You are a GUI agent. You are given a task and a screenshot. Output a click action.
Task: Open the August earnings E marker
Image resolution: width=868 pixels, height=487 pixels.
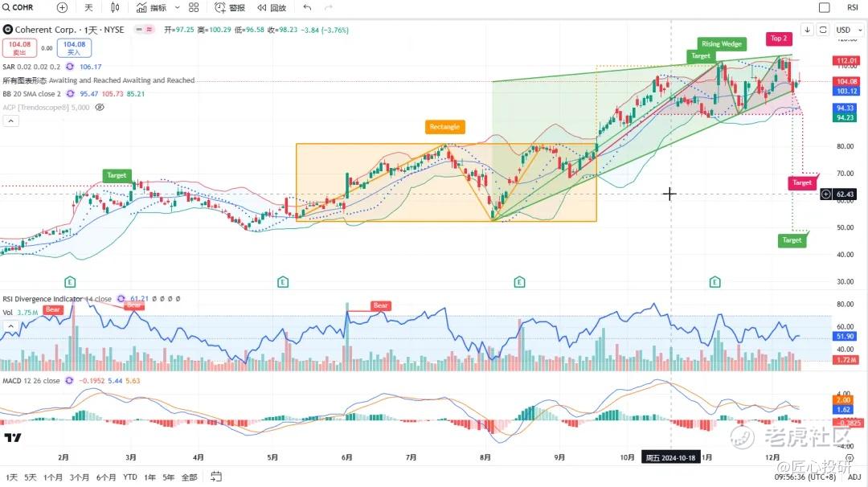(519, 282)
